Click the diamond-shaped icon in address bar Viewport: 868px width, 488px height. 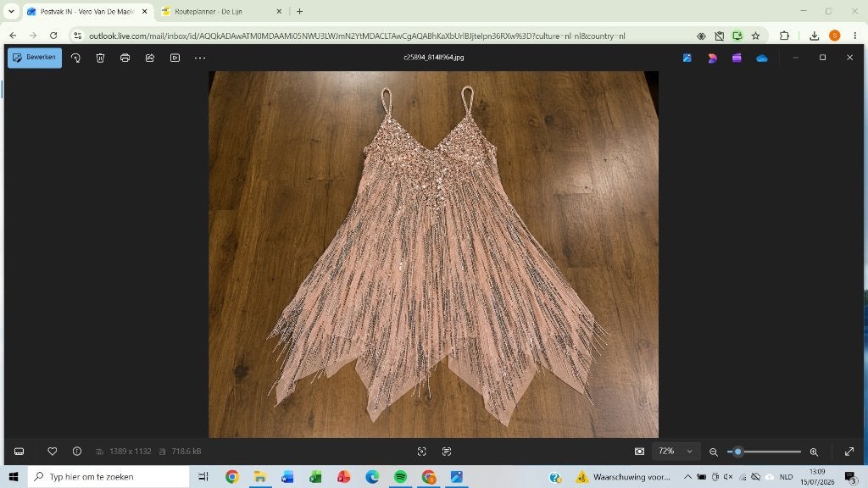(701, 36)
